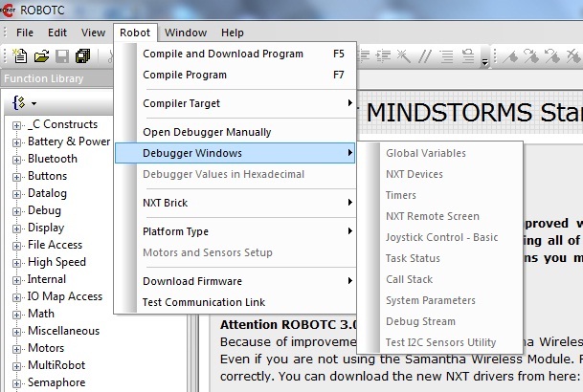The height and width of the screenshot is (392, 583).
Task: Open the Download Firmware submenu
Action: click(235, 281)
